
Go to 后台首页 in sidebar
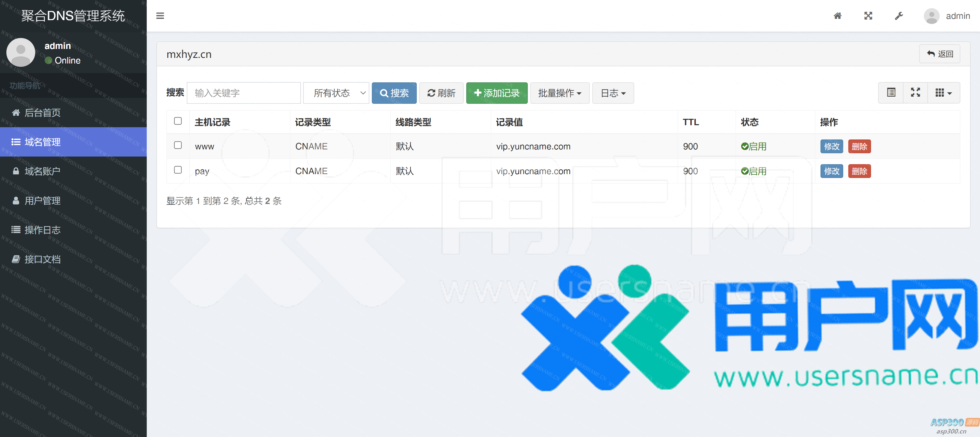click(73, 112)
